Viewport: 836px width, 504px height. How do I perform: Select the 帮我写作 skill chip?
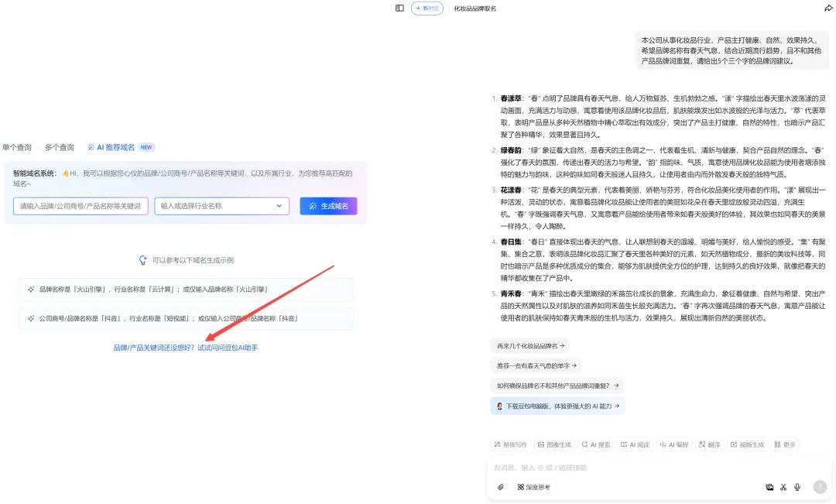510,444
